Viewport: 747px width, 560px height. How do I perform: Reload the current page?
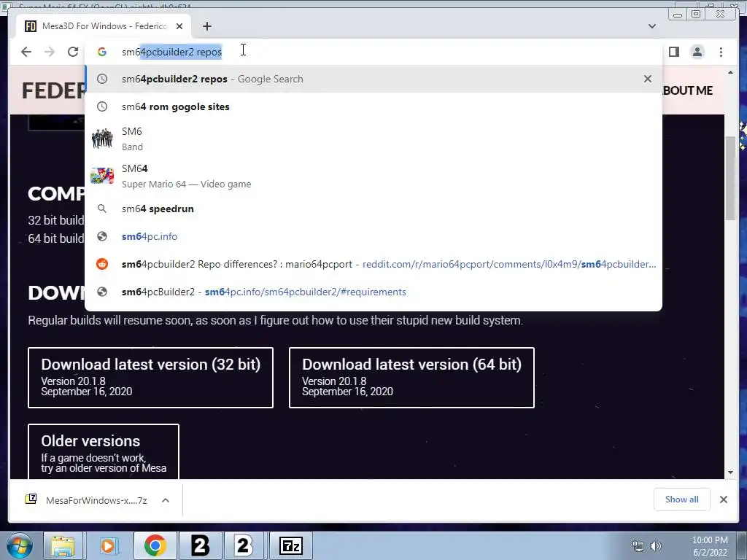[x=72, y=52]
